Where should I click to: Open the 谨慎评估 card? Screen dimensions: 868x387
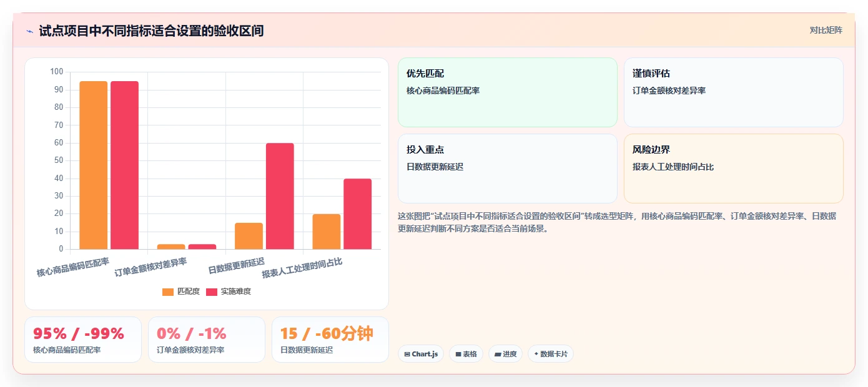pos(733,92)
